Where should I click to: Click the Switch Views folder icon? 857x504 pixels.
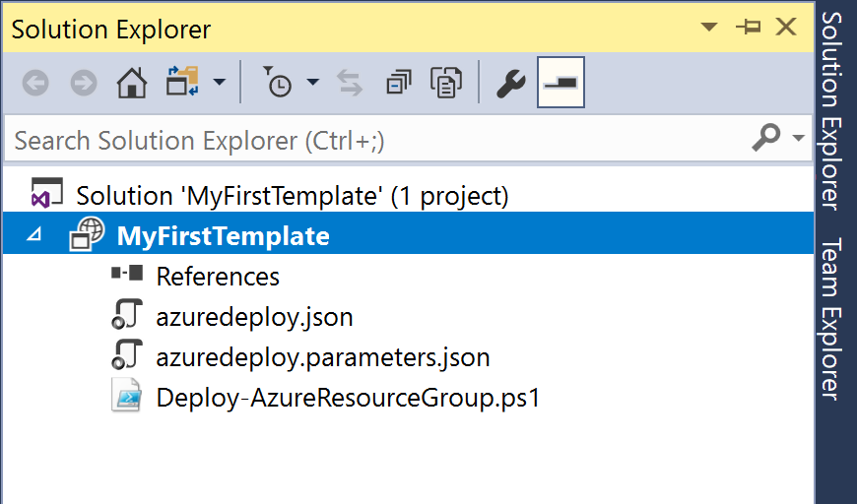(x=182, y=82)
